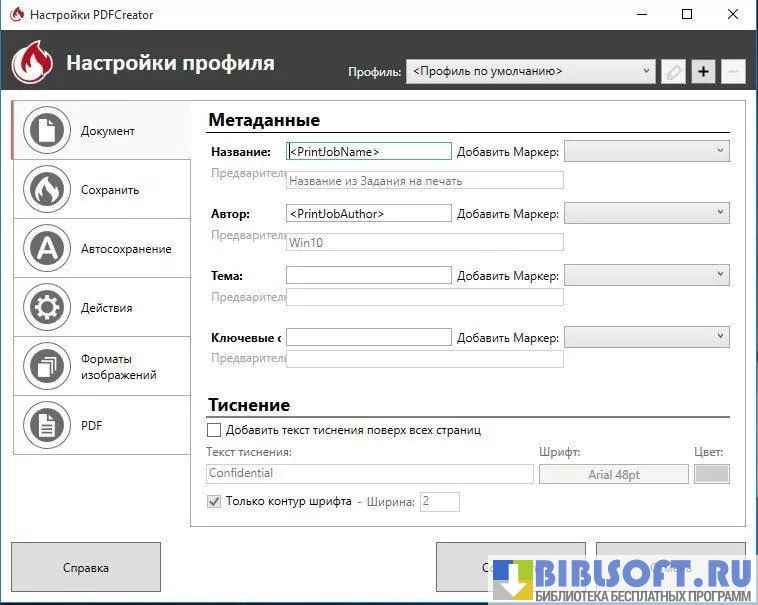
Task: Remove profile using the minus icon
Action: click(x=733, y=72)
